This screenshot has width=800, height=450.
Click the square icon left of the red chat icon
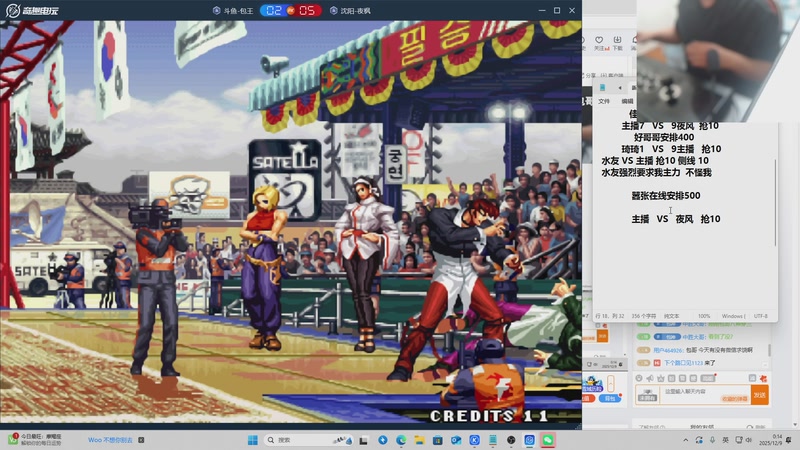click(x=753, y=378)
